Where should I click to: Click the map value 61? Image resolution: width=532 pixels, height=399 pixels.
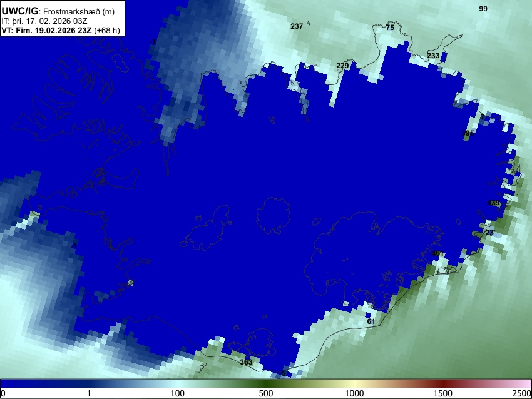pyautogui.click(x=371, y=321)
